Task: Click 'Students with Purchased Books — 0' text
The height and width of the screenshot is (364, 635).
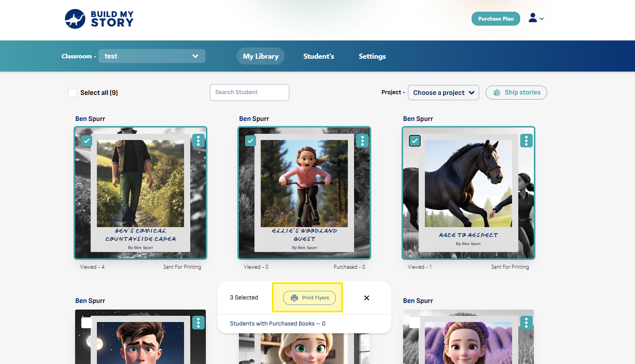Action: [278, 324]
